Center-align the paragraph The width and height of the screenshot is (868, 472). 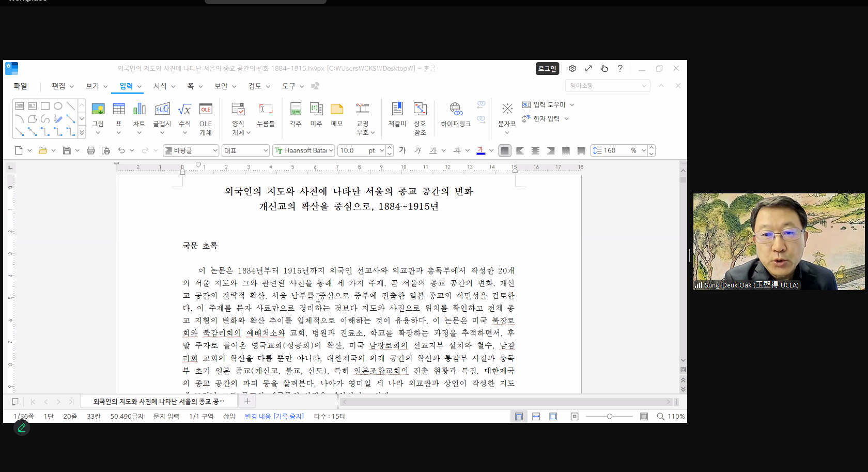coord(535,150)
